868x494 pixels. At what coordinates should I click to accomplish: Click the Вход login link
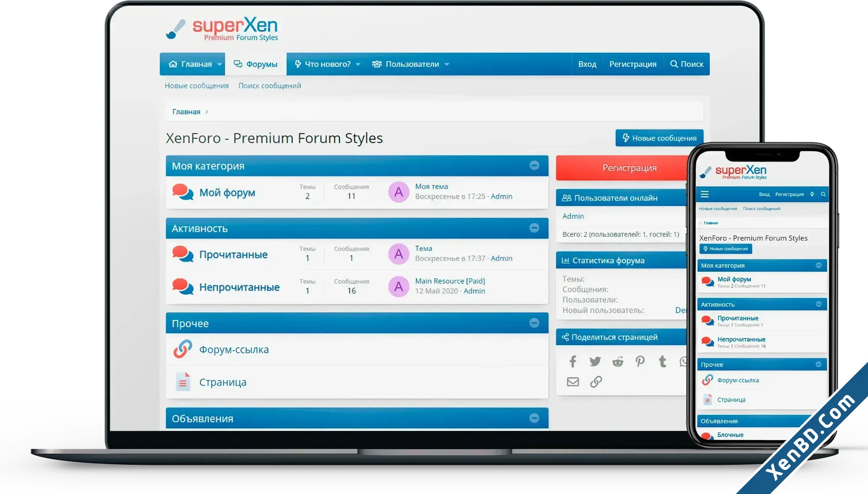[x=587, y=64]
